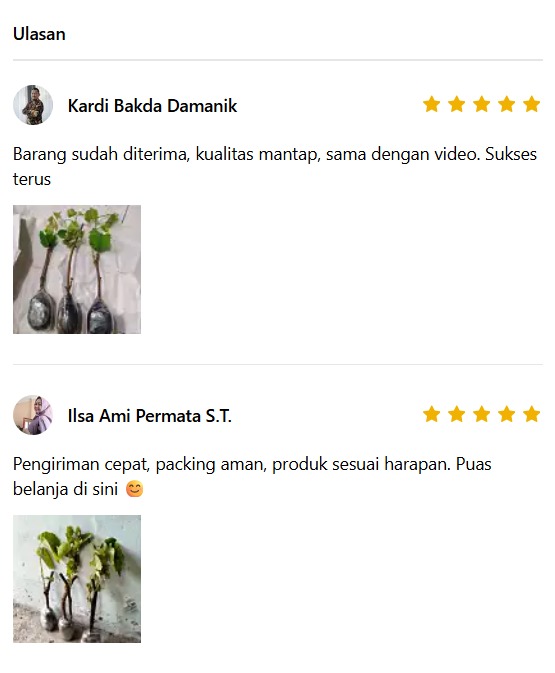The height and width of the screenshot is (673, 555).
Task: Open Ilsa's photo of seedlings against a wall
Action: click(77, 579)
